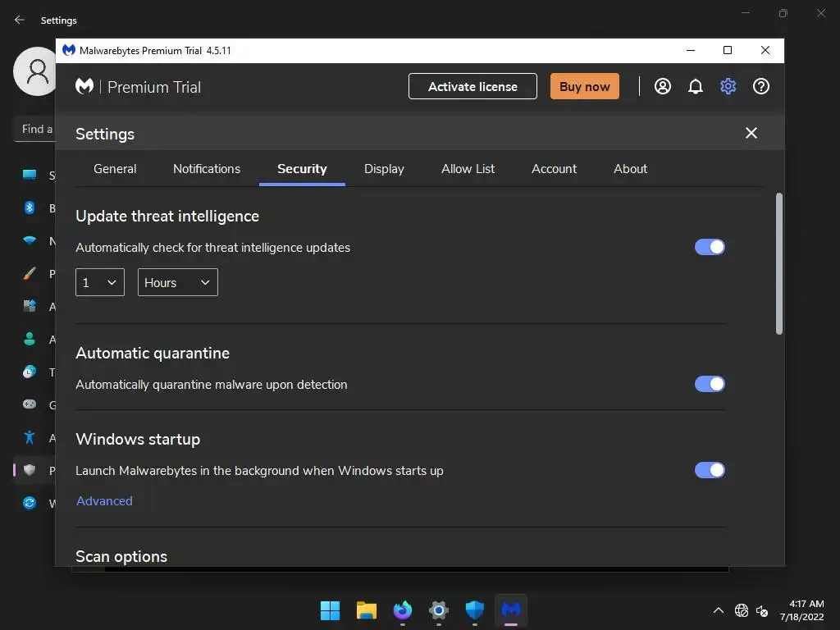Switch to the General tab

(x=115, y=169)
